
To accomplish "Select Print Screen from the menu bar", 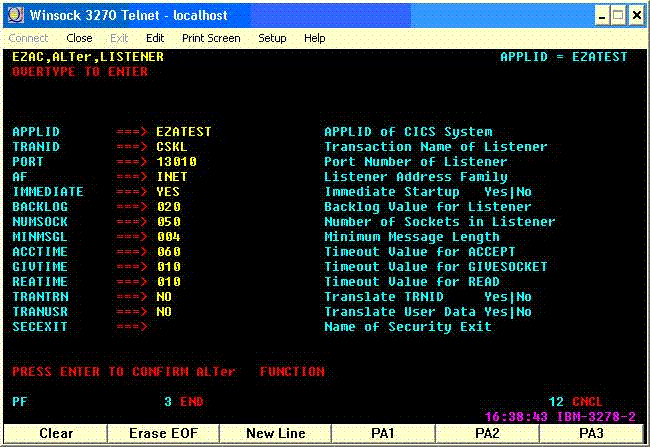I will [211, 38].
